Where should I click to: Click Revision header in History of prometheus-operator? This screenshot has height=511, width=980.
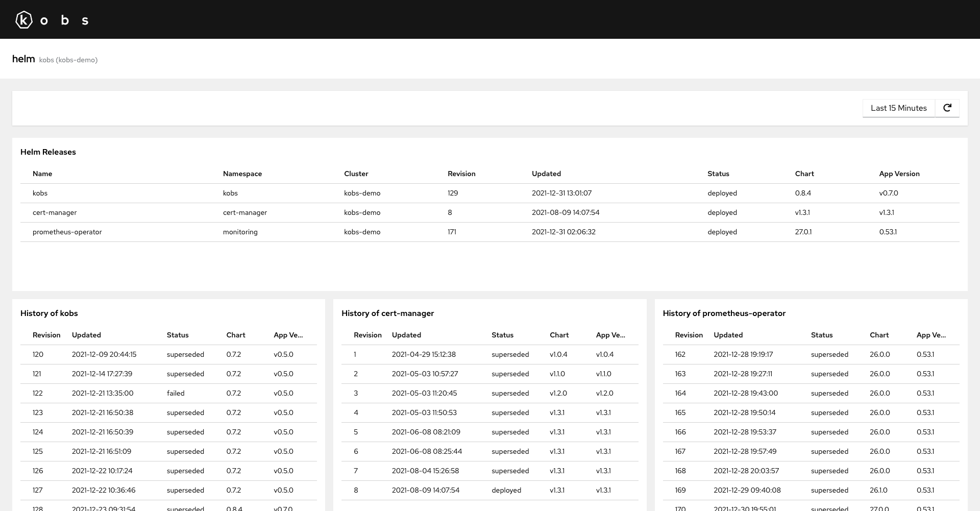[689, 335]
